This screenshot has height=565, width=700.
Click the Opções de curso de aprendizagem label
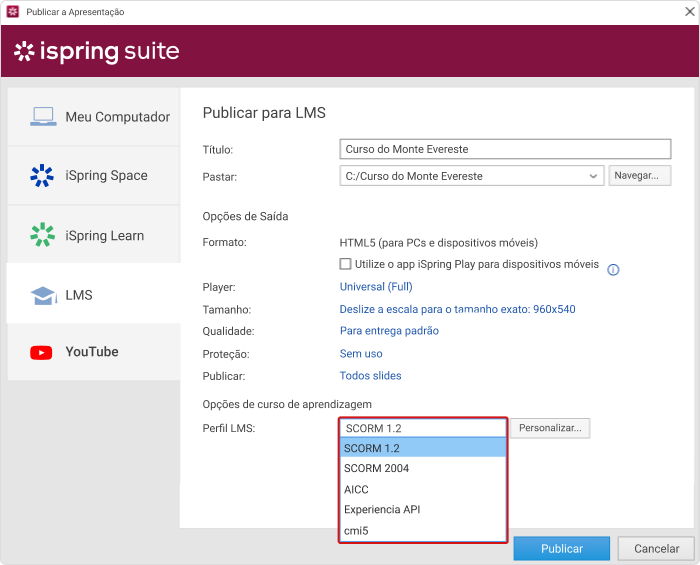point(287,404)
